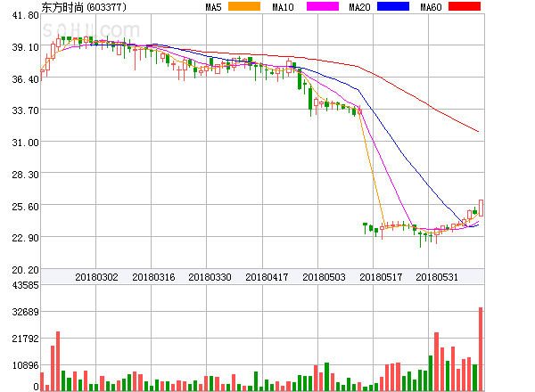Click the 28.30 price axis label
Screen dimensions: 535x392
click(x=26, y=175)
